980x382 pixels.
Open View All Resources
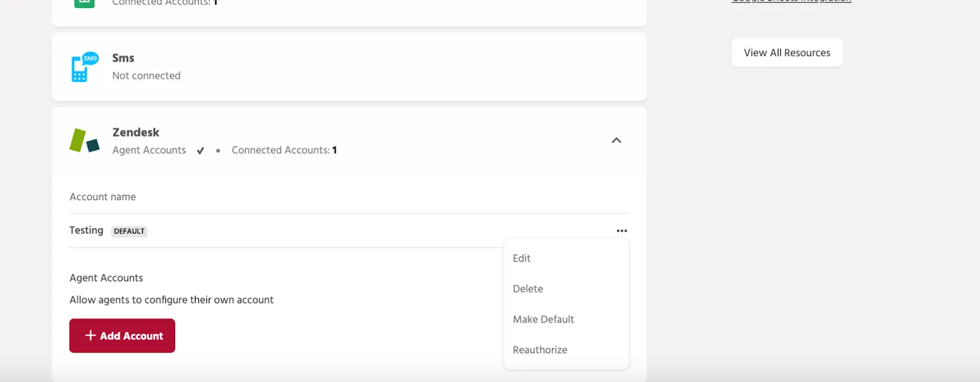[787, 53]
